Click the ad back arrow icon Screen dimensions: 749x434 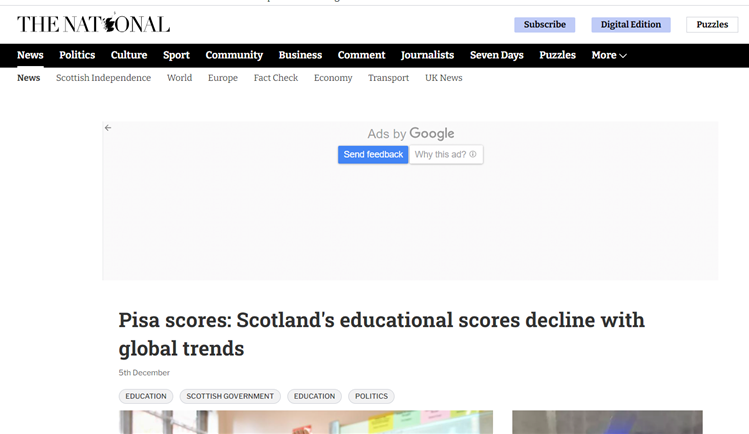tap(108, 128)
